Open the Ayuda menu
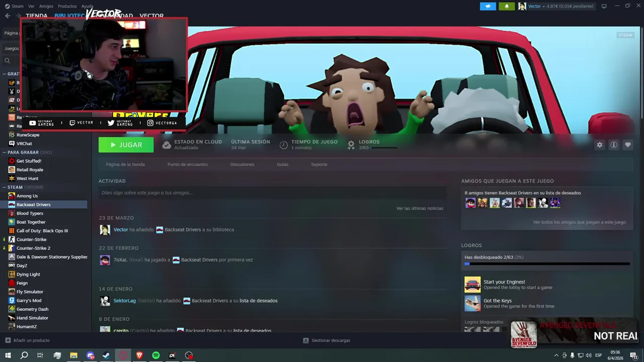Image resolution: width=644 pixels, height=362 pixels. [88, 6]
